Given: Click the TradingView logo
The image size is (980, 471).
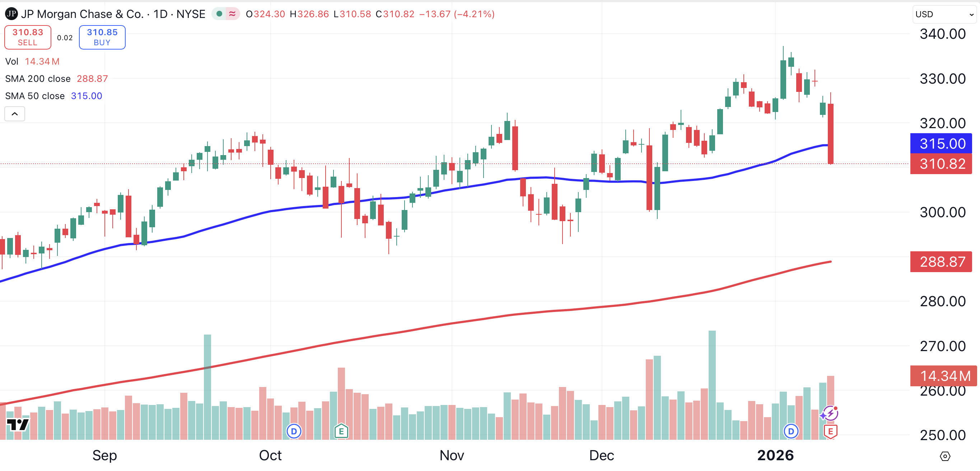Looking at the screenshot, I should click(18, 424).
